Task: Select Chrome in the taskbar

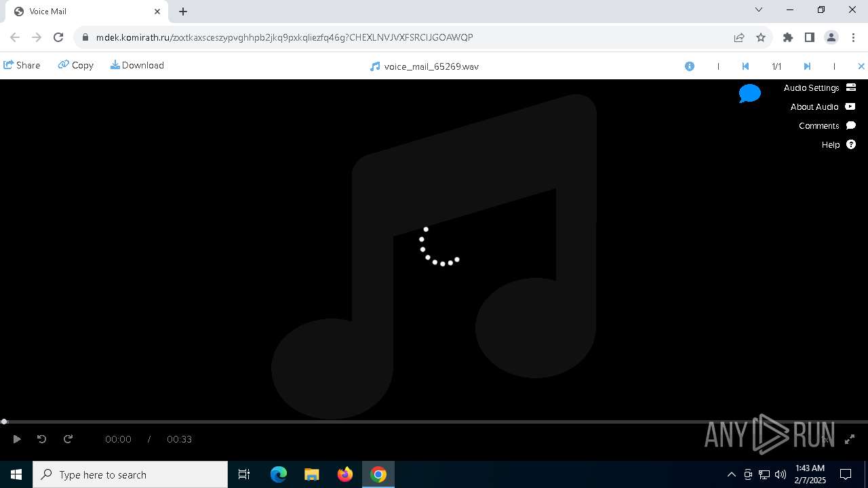Action: [x=378, y=474]
